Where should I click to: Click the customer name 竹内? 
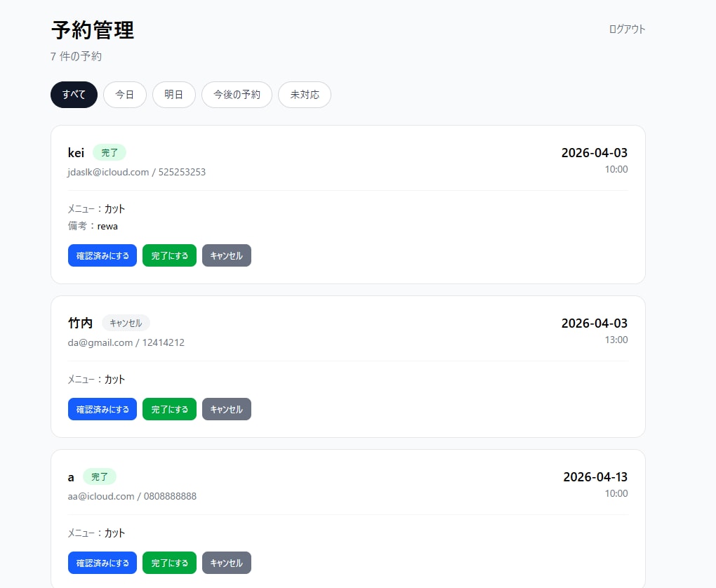(80, 323)
